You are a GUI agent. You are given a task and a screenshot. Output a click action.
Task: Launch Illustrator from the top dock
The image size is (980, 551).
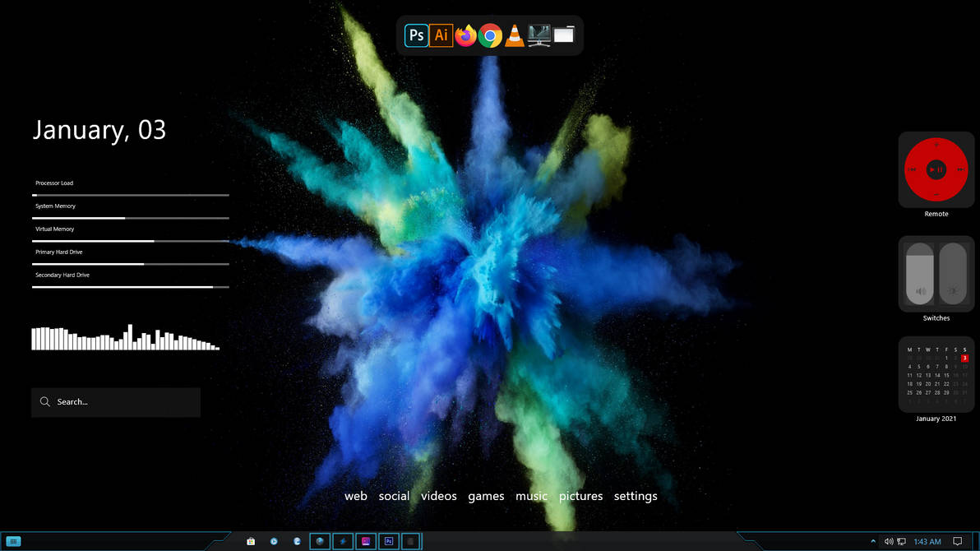(441, 35)
